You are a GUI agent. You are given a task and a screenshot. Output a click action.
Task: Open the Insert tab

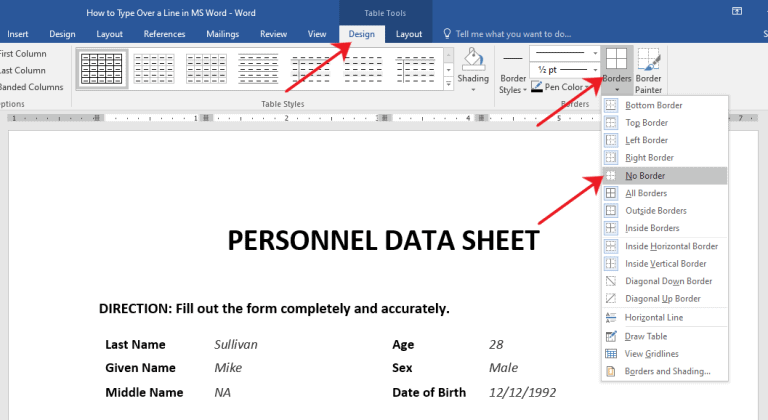(18, 34)
